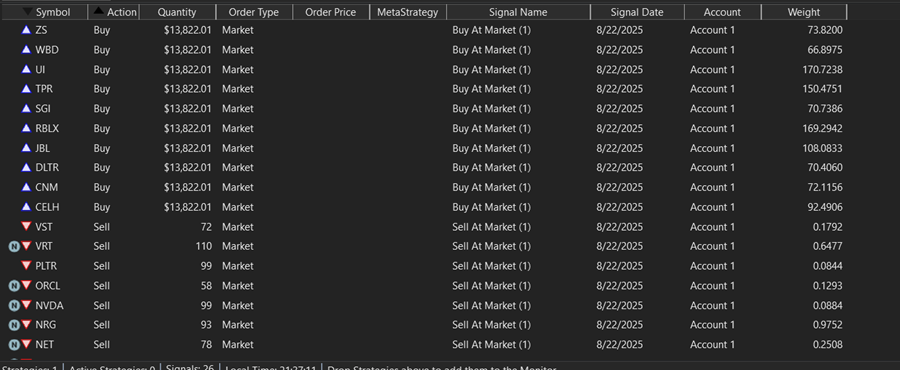Screen dimensions: 900x370
Task: Click the blue buy arrow icon for ZS
Action: pyautogui.click(x=26, y=30)
